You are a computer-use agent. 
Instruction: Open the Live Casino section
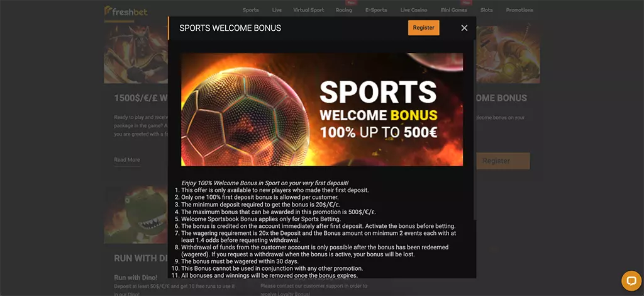pyautogui.click(x=414, y=10)
